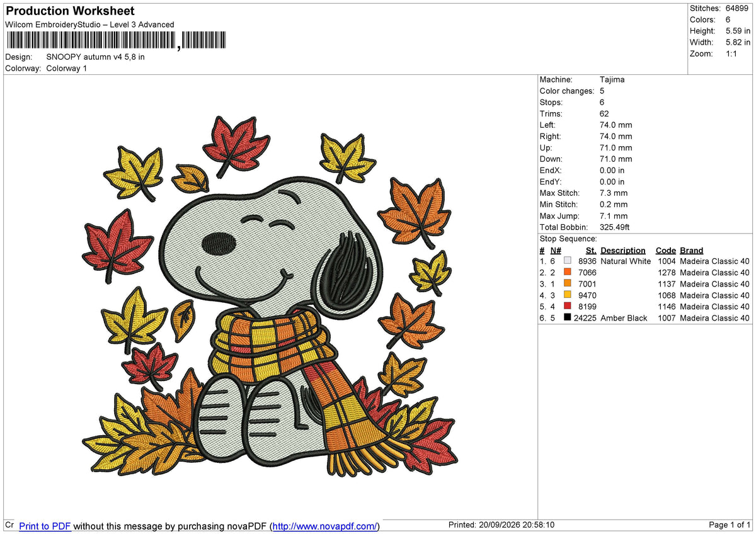756x534 pixels.
Task: Click the Page 1 of 1 indicator
Action: tap(730, 525)
